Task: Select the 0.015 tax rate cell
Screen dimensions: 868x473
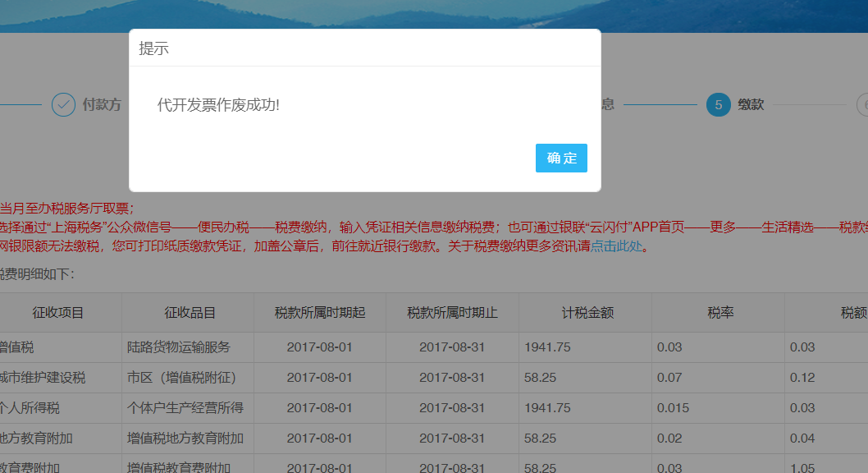Action: pyautogui.click(x=673, y=408)
